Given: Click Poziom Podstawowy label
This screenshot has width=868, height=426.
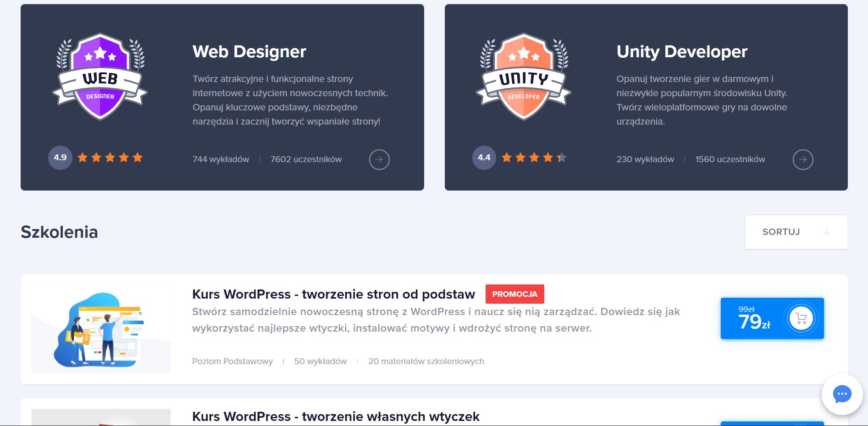Looking at the screenshot, I should tap(232, 361).
